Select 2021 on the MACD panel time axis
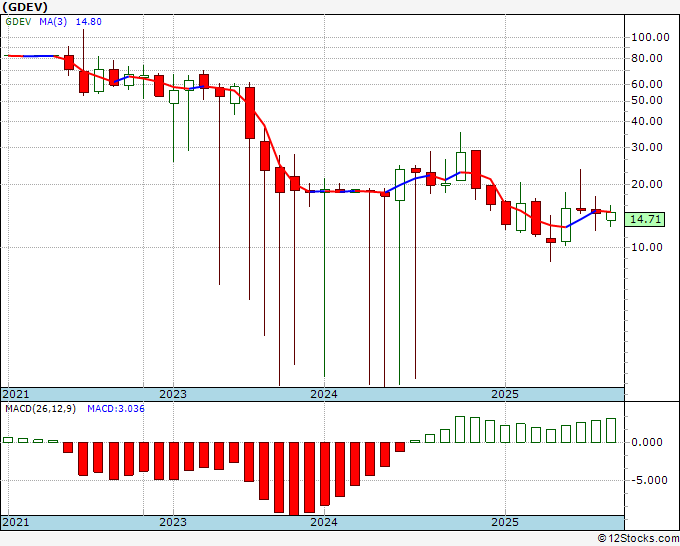The width and height of the screenshot is (680, 546). coord(16,522)
